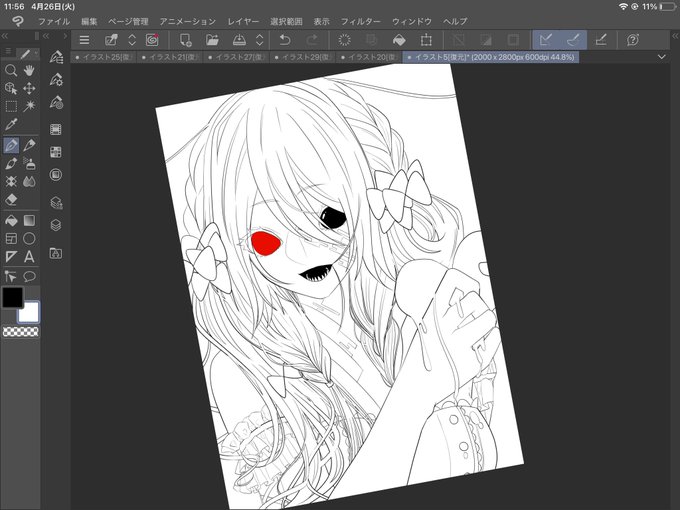Select the black main color swatch

pos(13,298)
